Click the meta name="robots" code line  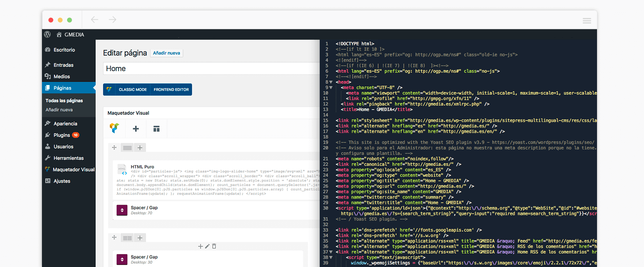point(395,159)
